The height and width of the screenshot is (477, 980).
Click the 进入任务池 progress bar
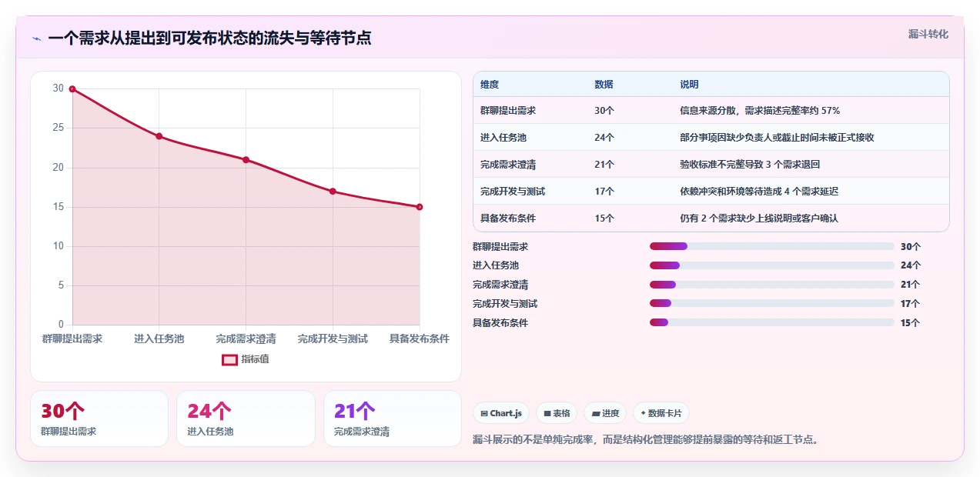point(772,265)
